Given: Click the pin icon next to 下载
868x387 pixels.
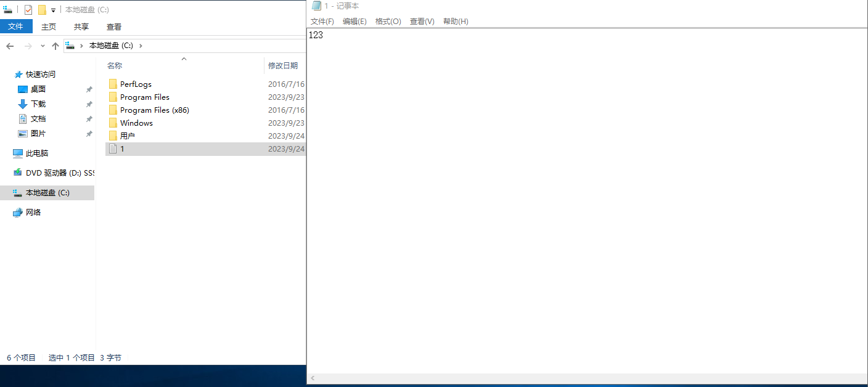Looking at the screenshot, I should 89,104.
